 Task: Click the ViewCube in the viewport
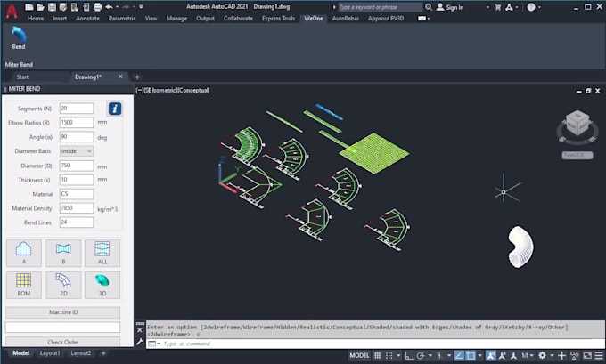pos(577,125)
